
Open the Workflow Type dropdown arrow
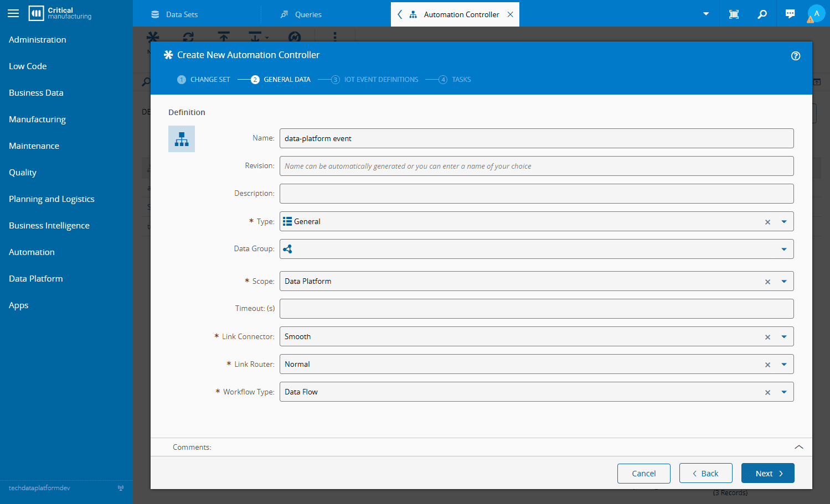coord(784,392)
